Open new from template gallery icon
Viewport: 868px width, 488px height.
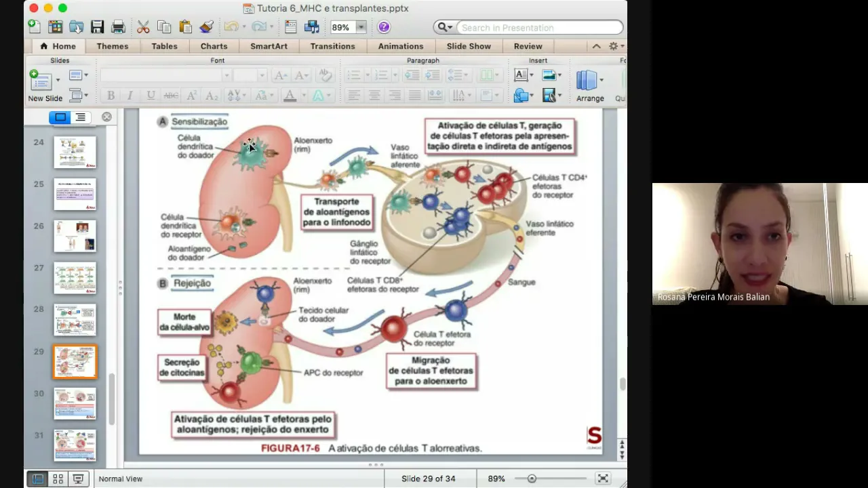click(x=55, y=27)
